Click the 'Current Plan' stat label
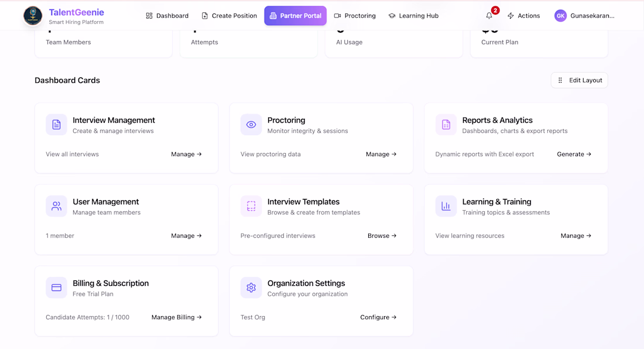Viewport: 644px width, 349px height. (500, 42)
